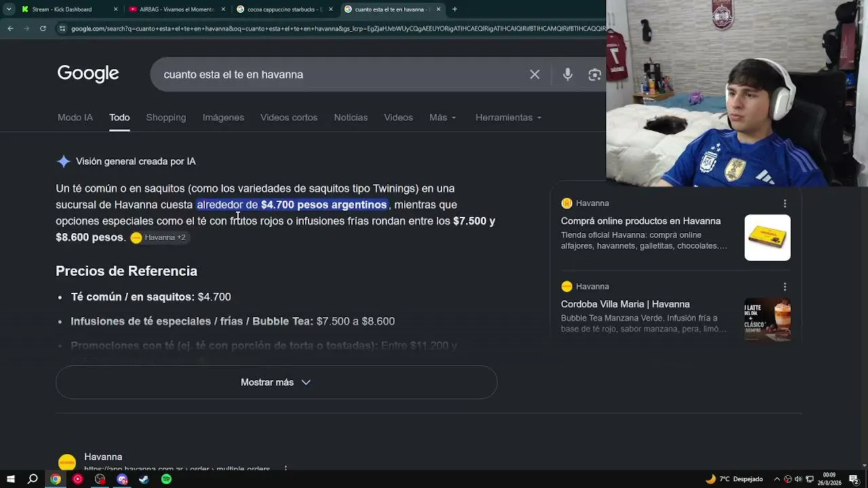Open OBS Studio from the taskbar
868x488 pixels.
tap(100, 479)
